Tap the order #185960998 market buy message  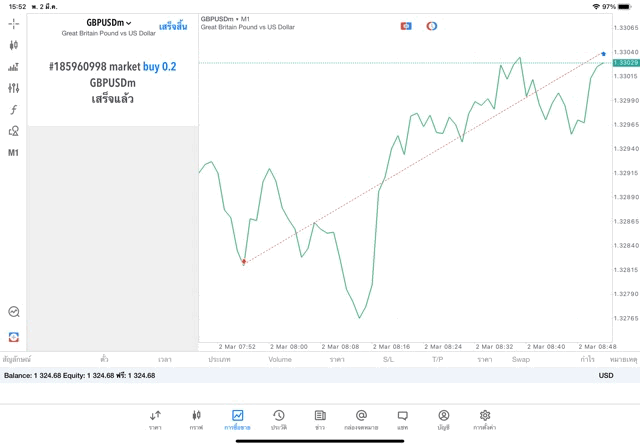coord(113,82)
